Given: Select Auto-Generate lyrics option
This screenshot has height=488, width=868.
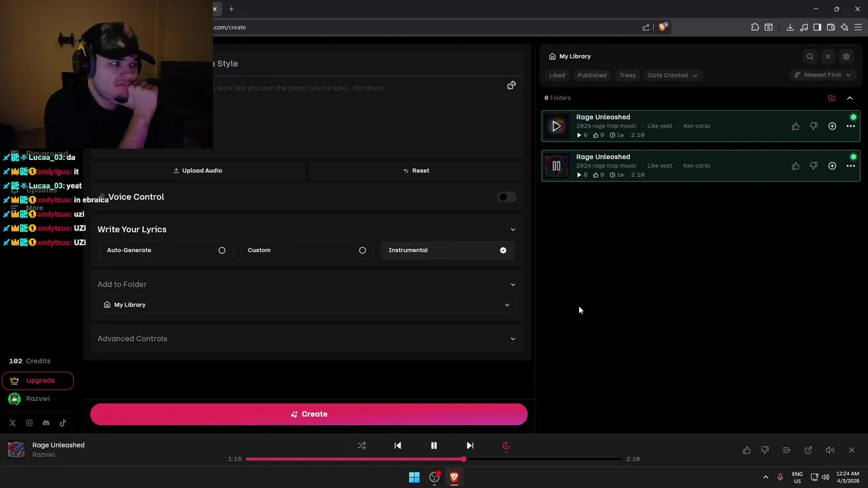Looking at the screenshot, I should point(165,250).
